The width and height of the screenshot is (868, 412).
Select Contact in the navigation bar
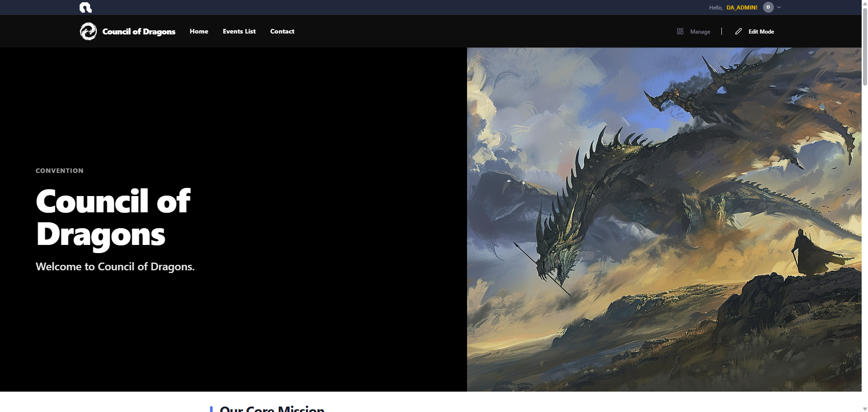point(282,31)
